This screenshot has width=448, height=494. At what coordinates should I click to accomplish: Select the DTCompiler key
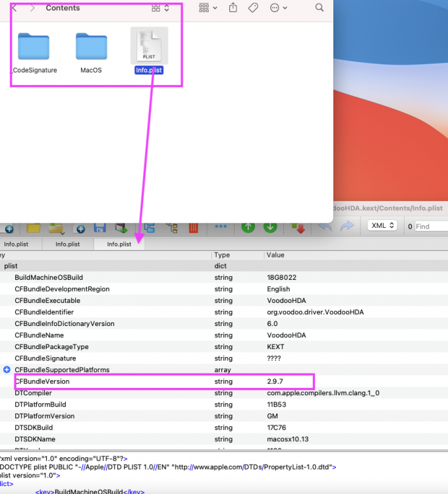(33, 393)
